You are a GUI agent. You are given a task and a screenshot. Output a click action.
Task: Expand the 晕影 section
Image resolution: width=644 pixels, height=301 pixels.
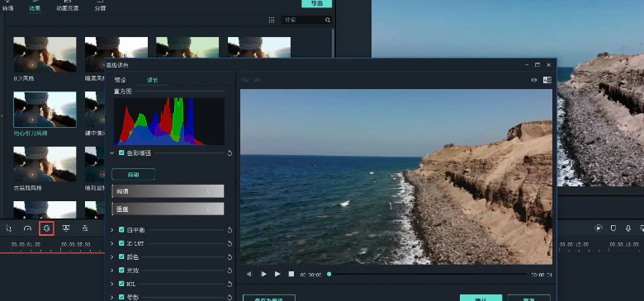[112, 298]
